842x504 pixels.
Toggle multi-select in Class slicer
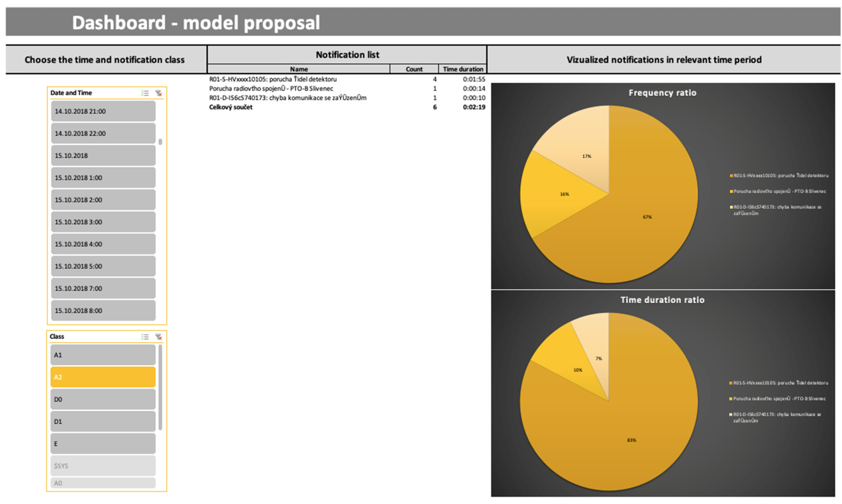145,337
